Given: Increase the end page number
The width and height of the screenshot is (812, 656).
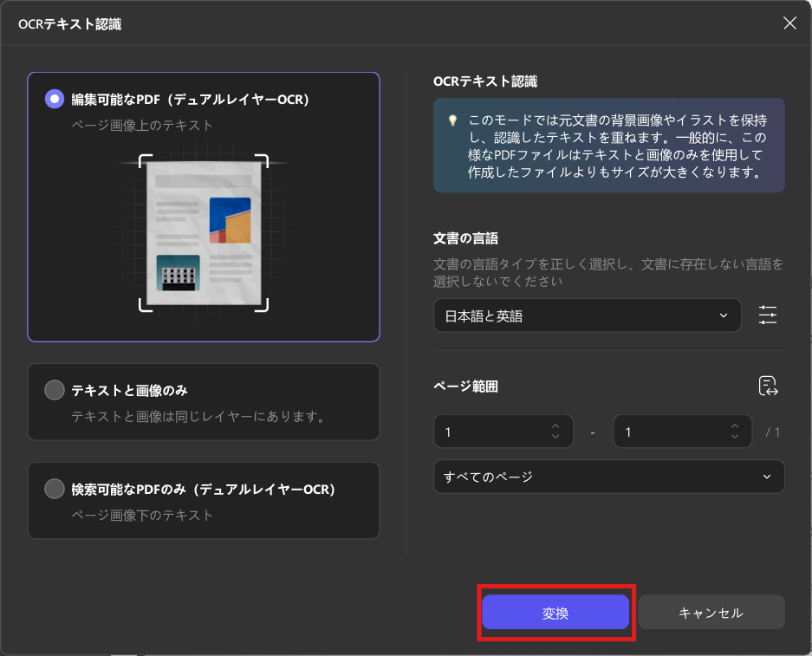Looking at the screenshot, I should pyautogui.click(x=735, y=425).
